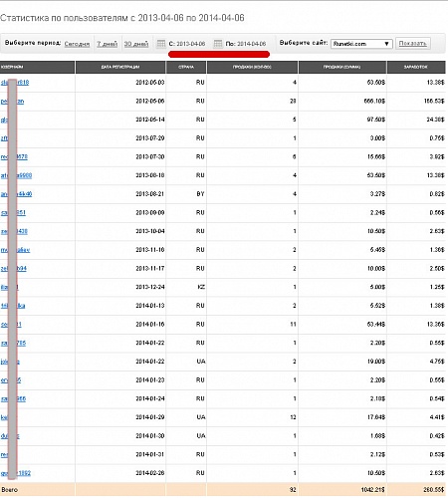448x498 pixels.
Task: Click the 'Выберите сайт:' label
Action: click(x=304, y=43)
